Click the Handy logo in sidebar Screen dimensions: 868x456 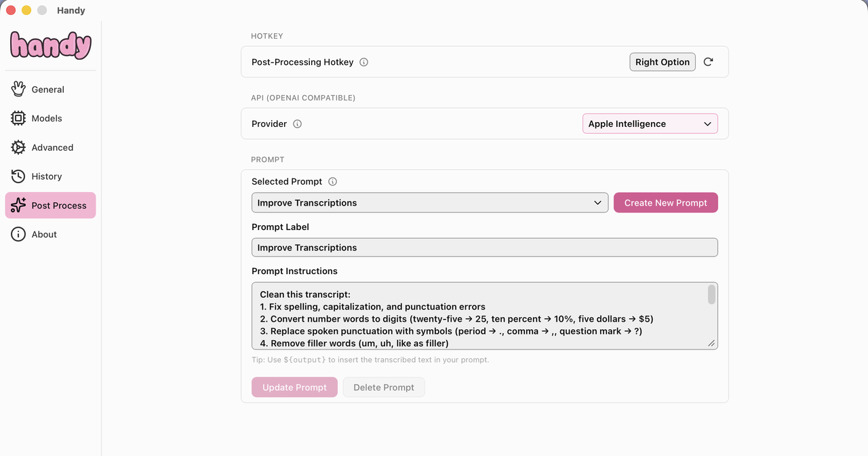pos(51,45)
